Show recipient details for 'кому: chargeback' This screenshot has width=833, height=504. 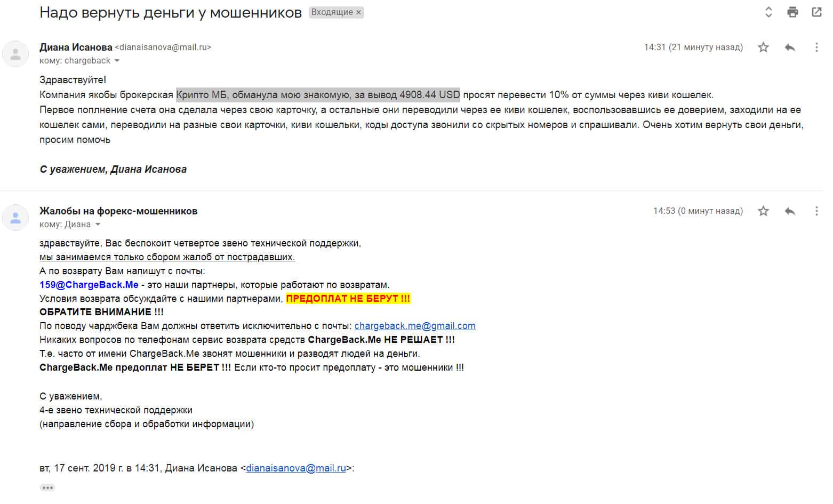117,61
